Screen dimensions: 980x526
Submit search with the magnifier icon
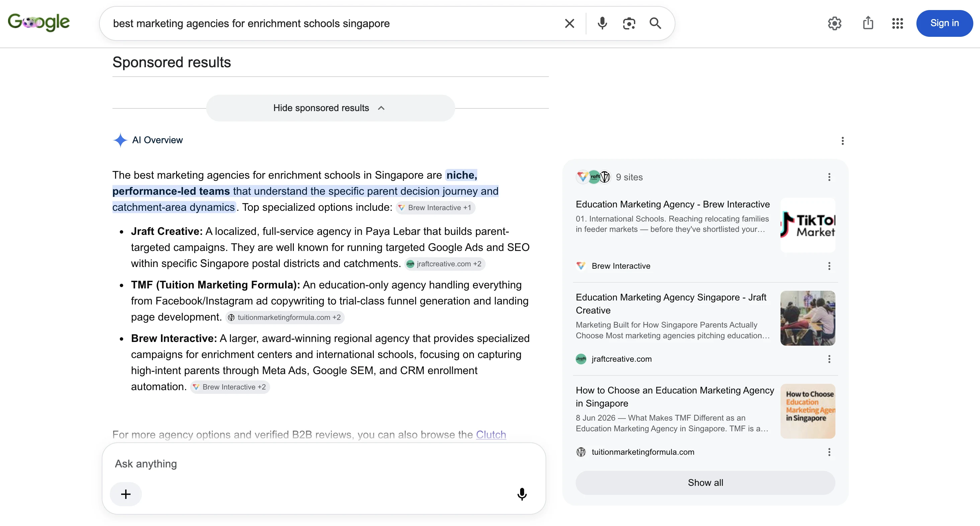click(655, 23)
